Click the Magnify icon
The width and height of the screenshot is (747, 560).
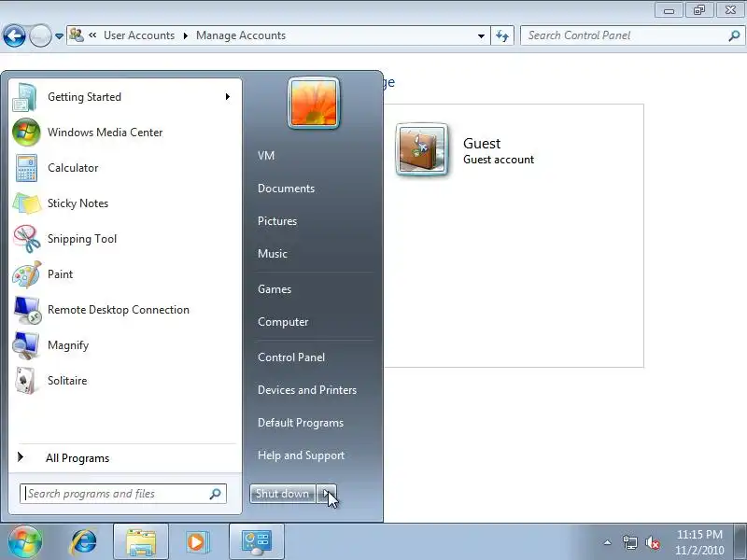26,345
